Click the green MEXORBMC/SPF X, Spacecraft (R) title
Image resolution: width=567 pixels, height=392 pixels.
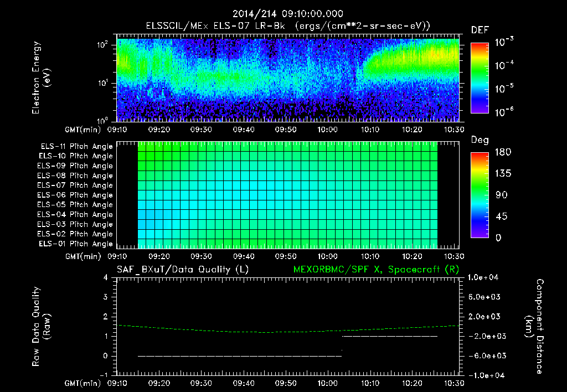[x=376, y=270]
